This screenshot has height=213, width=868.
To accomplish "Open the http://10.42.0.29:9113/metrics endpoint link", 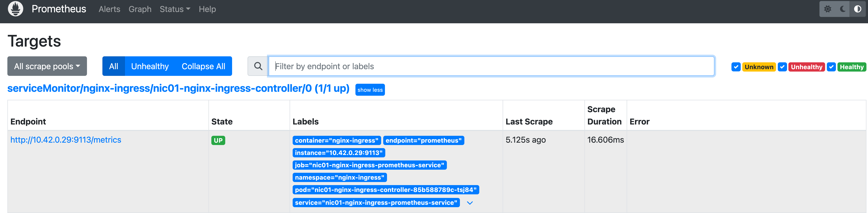I will tap(66, 140).
